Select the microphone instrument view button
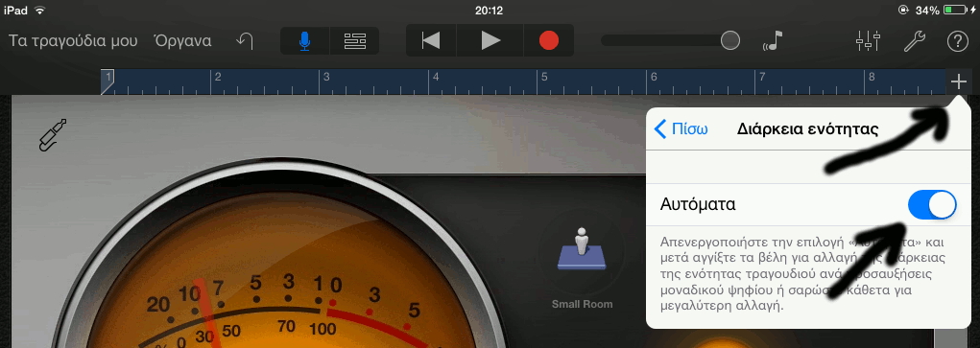This screenshot has height=348, width=980. tap(304, 41)
